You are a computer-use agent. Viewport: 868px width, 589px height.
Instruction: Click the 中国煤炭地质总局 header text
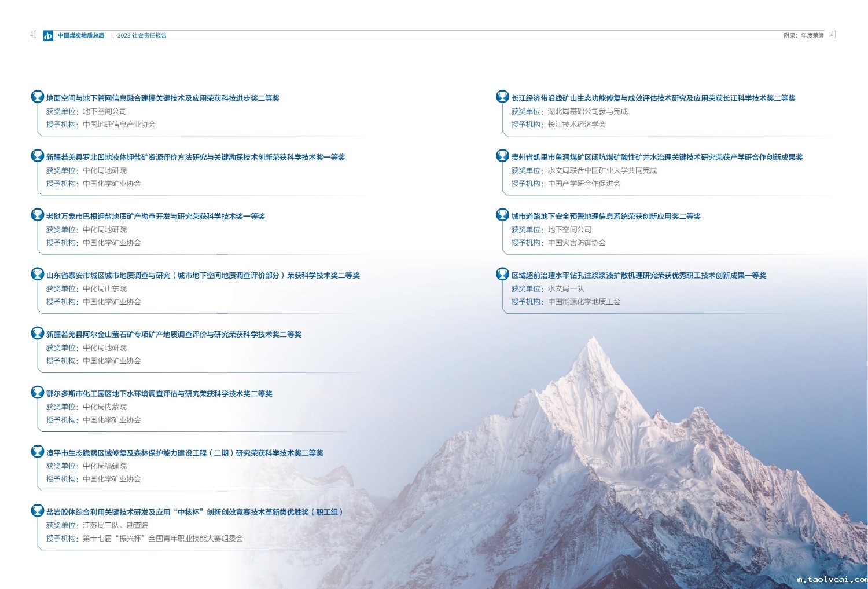tap(81, 35)
